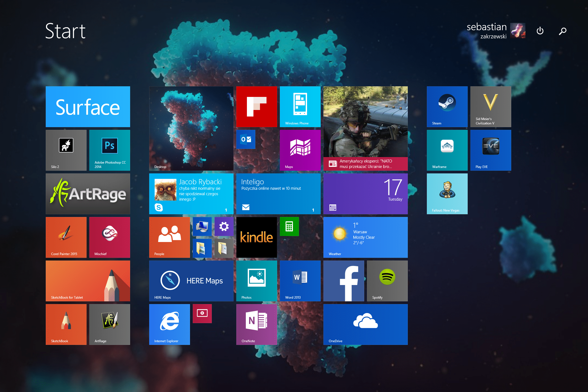Open the small This PC monitor tile
This screenshot has width=588, height=392.
pyautogui.click(x=202, y=226)
